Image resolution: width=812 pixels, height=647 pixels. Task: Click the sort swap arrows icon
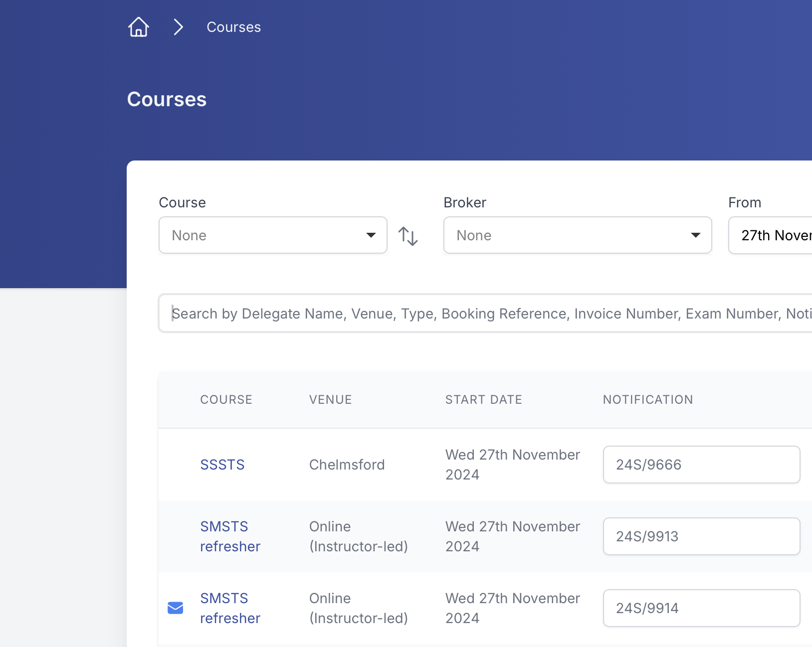408,236
